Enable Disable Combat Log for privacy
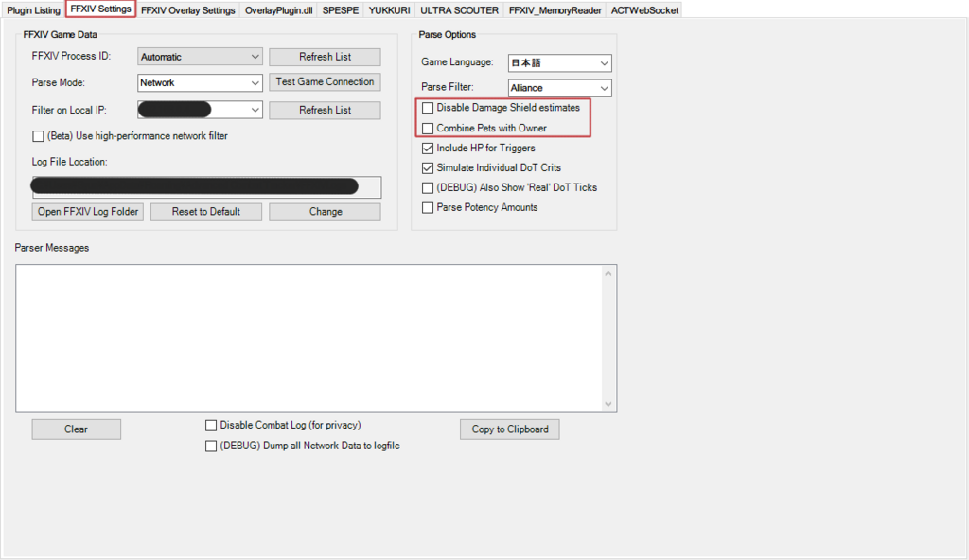The width and height of the screenshot is (969, 560). pos(211,426)
